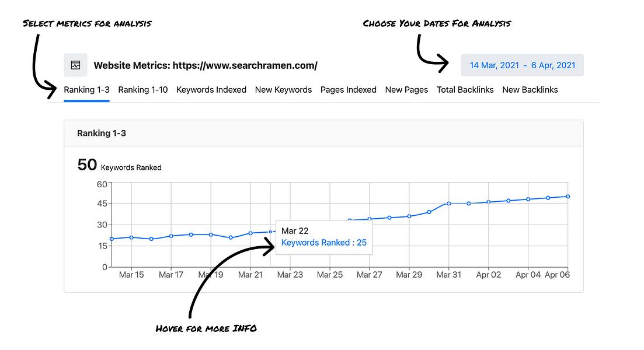Image resolution: width=644 pixels, height=350 pixels.
Task: Open the New Backlinks tab
Action: click(x=530, y=90)
